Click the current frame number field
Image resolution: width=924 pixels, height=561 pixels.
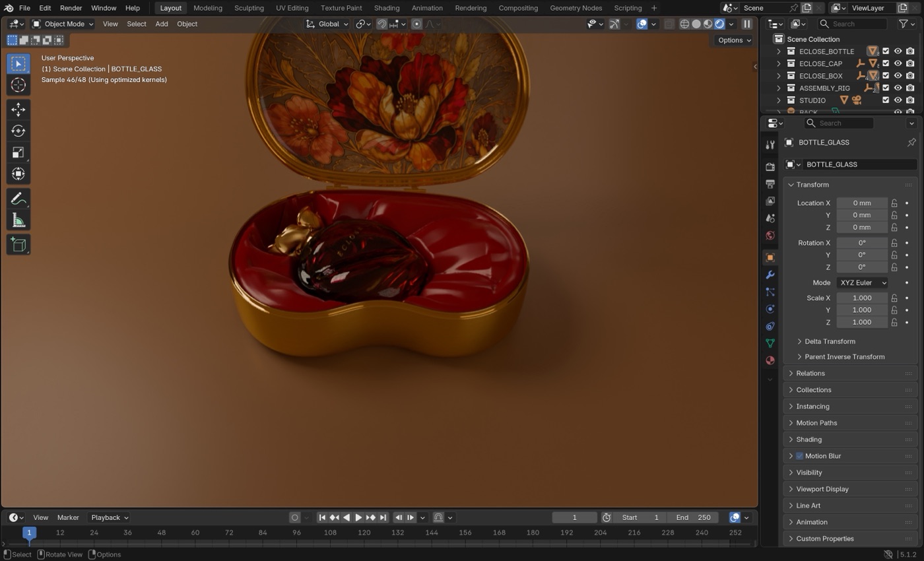(574, 517)
